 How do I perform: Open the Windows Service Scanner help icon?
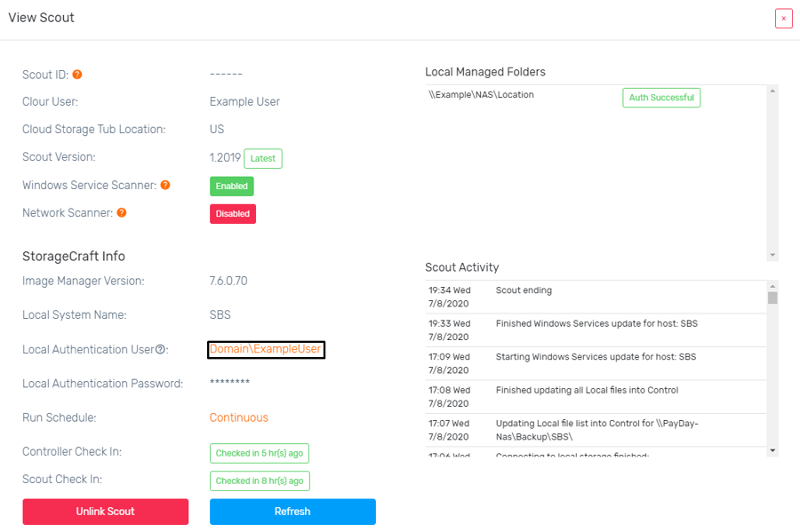[x=164, y=185]
